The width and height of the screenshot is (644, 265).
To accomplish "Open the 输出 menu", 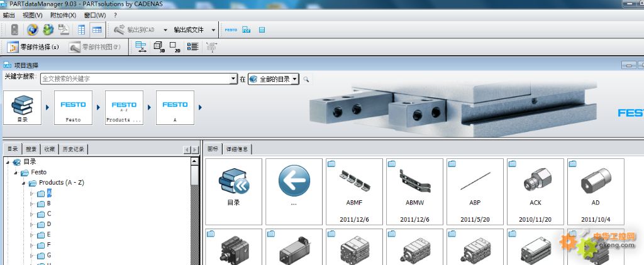I will pyautogui.click(x=9, y=15).
